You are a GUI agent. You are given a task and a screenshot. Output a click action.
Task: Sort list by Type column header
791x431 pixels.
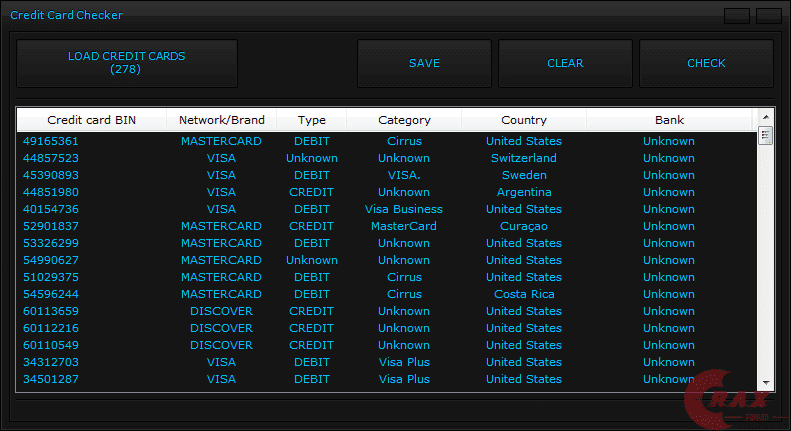pyautogui.click(x=312, y=120)
